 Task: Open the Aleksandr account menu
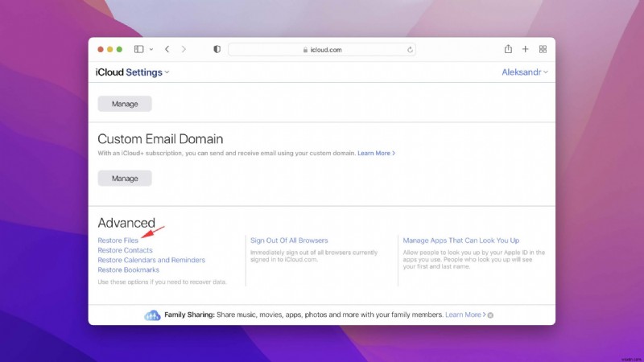pyautogui.click(x=525, y=72)
